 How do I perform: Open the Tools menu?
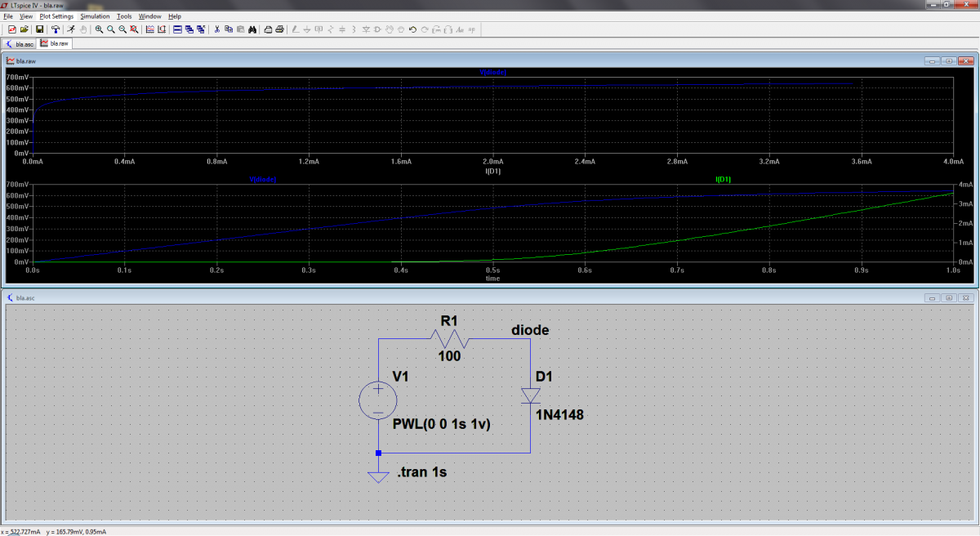(124, 16)
